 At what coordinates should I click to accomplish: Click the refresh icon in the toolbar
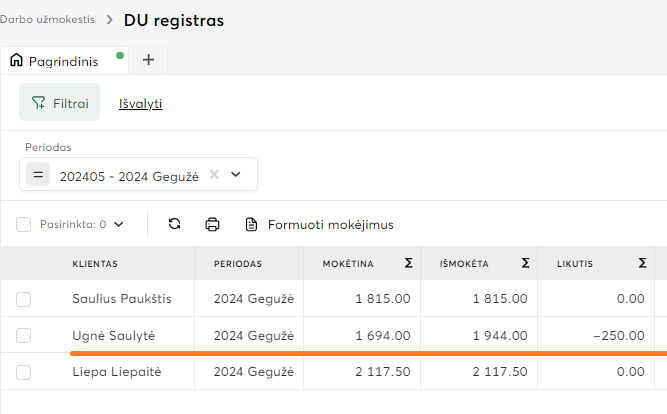point(174,224)
